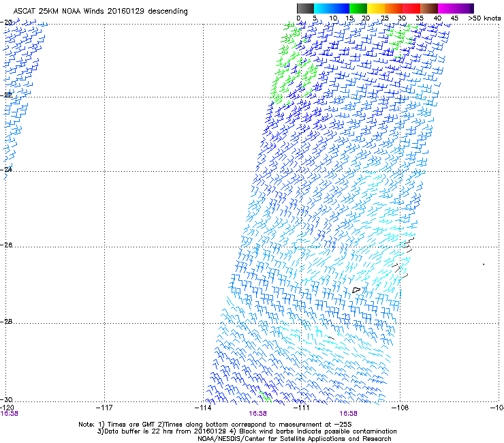The image size is (504, 443).
Task: Click the -108 longitude axis label
Action: (400, 408)
